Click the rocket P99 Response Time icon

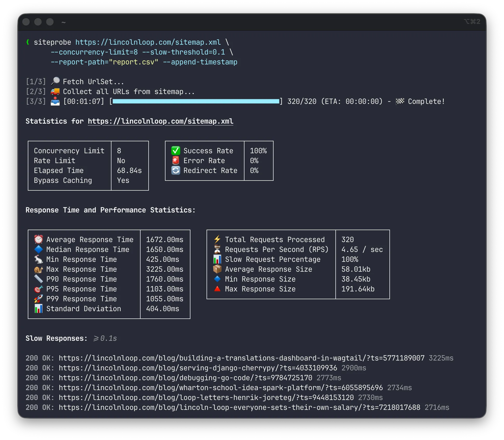[x=38, y=299]
